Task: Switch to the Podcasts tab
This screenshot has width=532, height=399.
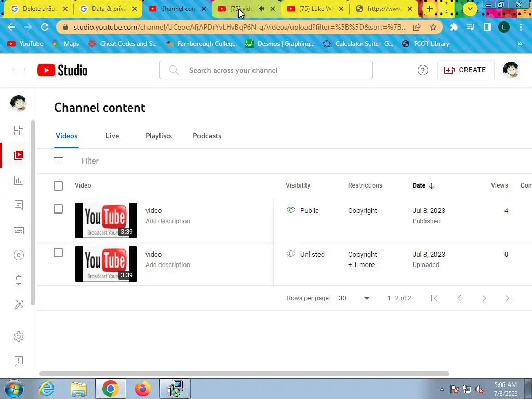Action: coord(207,136)
